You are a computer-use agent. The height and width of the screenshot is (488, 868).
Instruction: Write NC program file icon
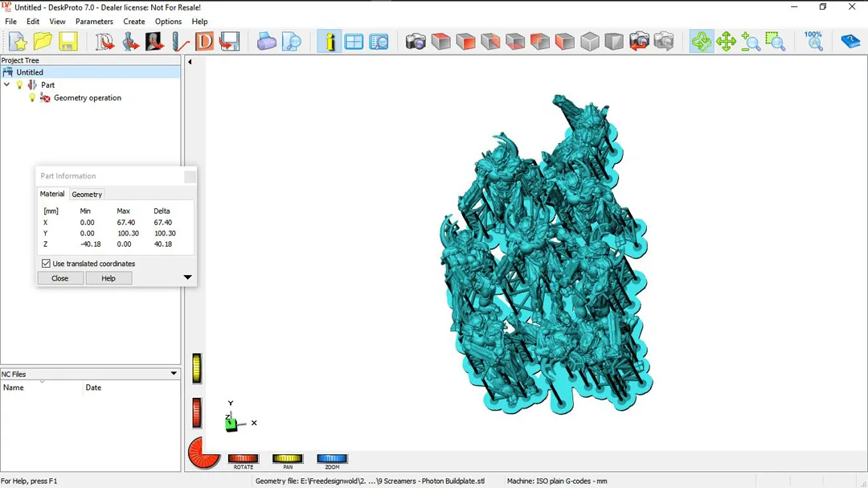pyautogui.click(x=229, y=42)
